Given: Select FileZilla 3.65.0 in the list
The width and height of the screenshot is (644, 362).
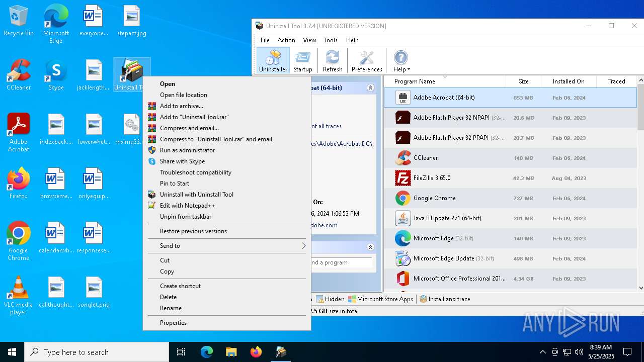Looking at the screenshot, I should click(510, 178).
